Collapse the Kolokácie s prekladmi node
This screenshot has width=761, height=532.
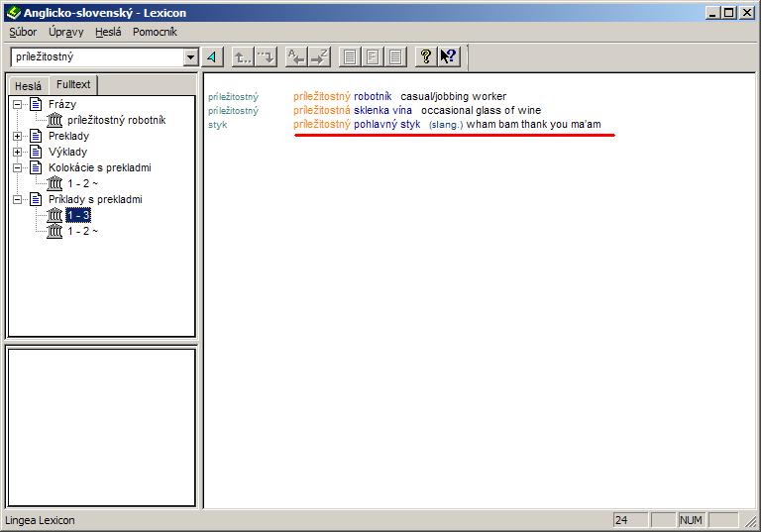[18, 167]
